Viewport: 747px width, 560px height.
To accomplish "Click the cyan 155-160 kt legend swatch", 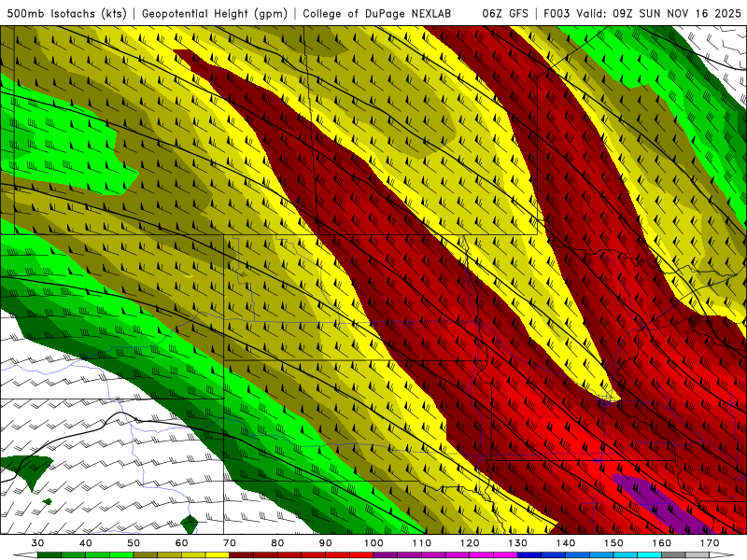I will (649, 555).
